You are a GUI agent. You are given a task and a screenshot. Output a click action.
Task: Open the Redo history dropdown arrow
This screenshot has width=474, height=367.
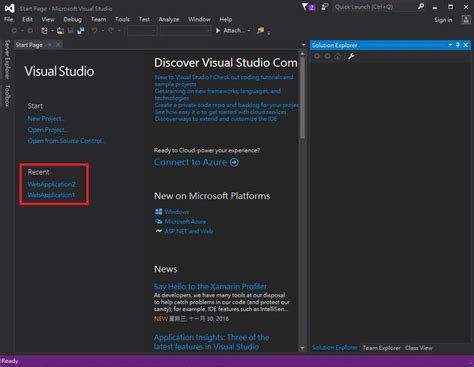coord(119,31)
